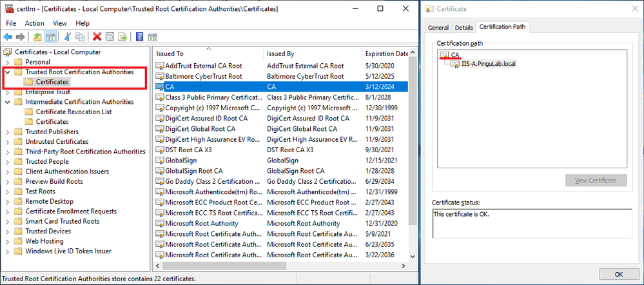The image size is (644, 285).
Task: Click the Copy toolbar icon
Action: point(80,37)
